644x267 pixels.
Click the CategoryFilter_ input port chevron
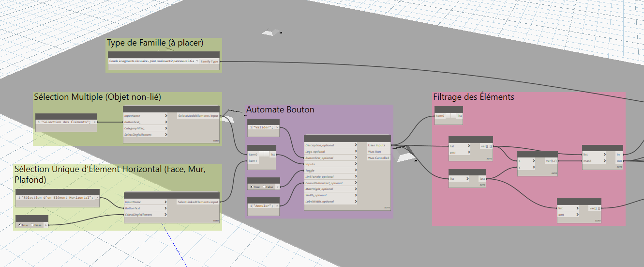[165, 128]
